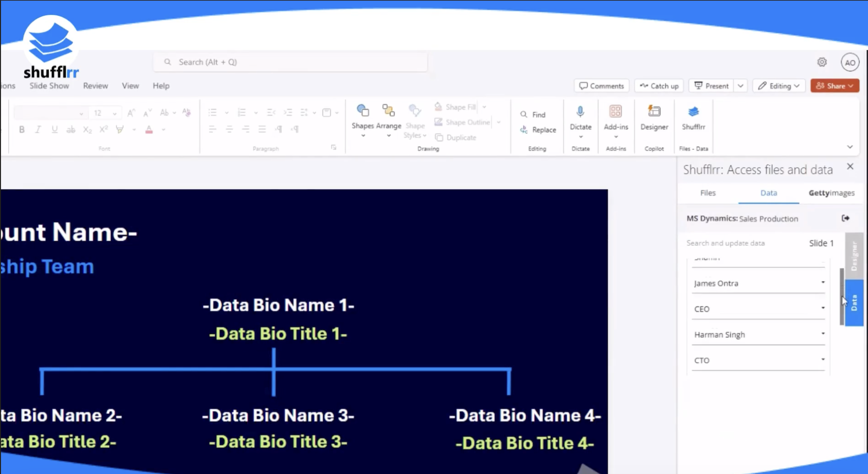Screen dimensions: 868x474
Task: Click the Present button
Action: [712, 86]
